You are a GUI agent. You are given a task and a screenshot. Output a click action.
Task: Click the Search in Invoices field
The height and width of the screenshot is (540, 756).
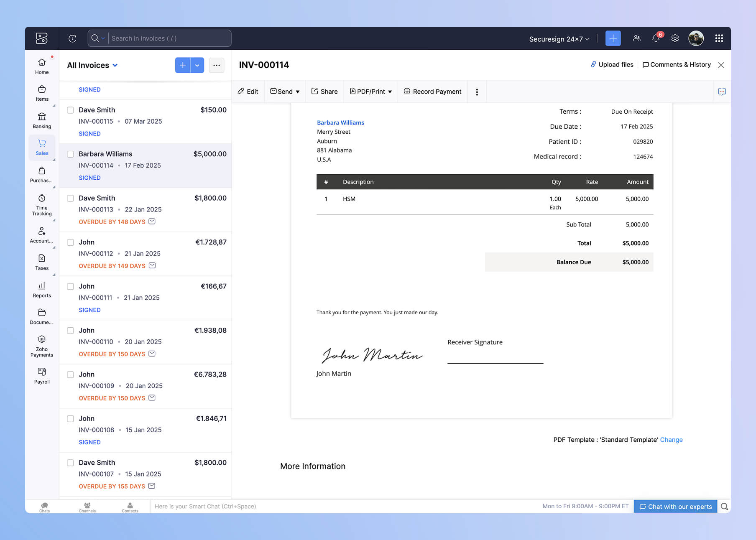pos(159,38)
